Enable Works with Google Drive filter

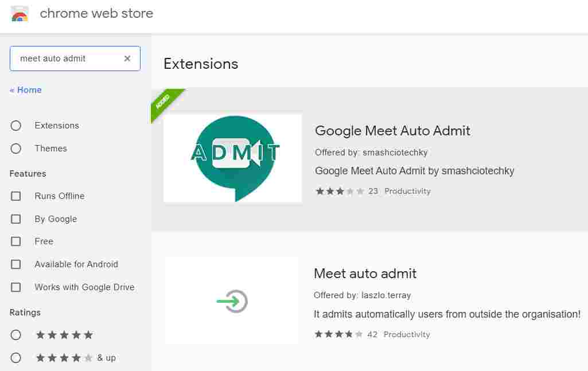coord(15,287)
